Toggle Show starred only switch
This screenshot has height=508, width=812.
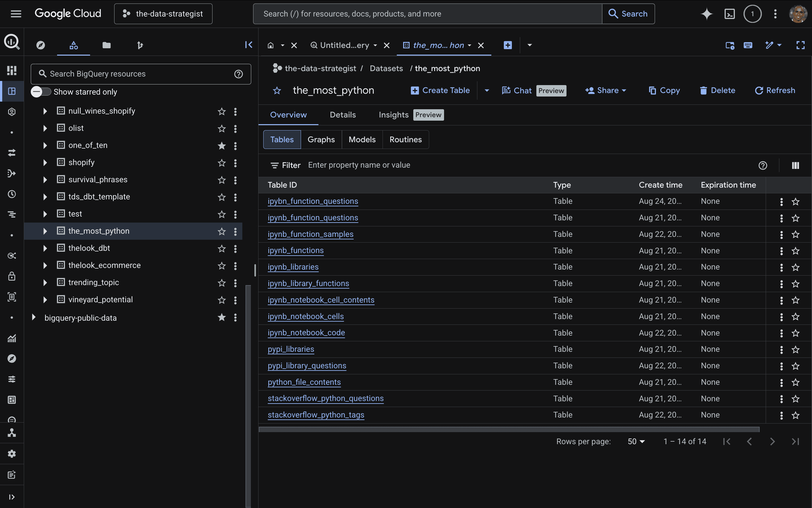point(41,92)
